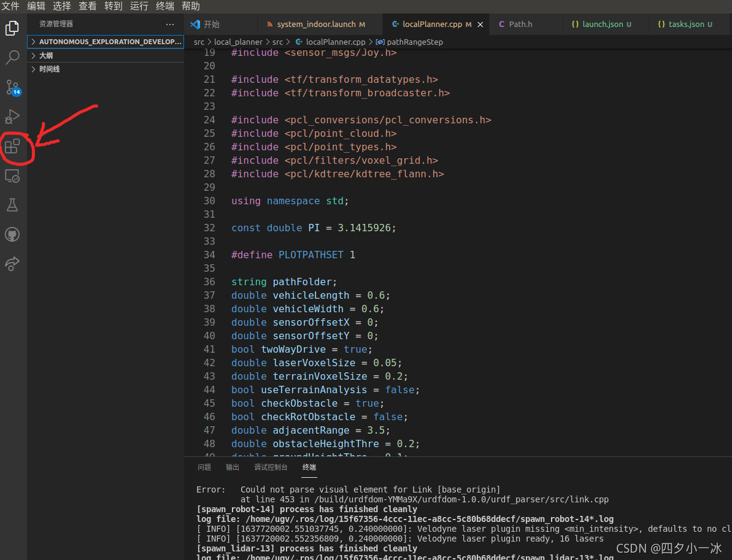Click the RSS icon of system_indoor.launch tab

point(269,25)
